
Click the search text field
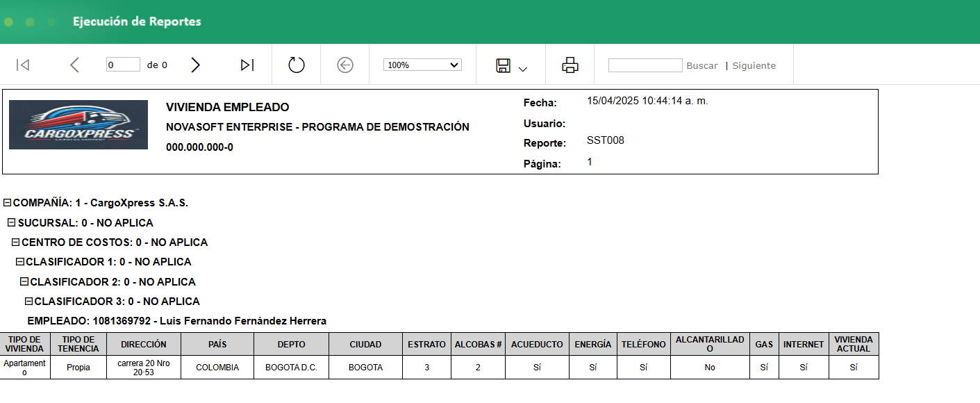pyautogui.click(x=645, y=64)
